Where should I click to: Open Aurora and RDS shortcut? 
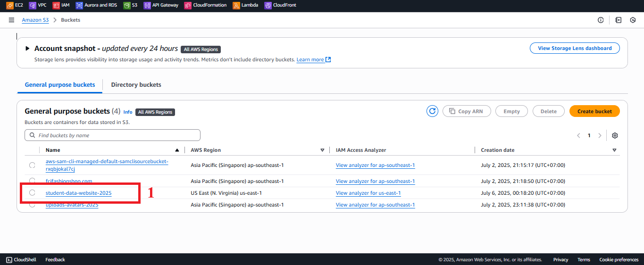click(96, 5)
